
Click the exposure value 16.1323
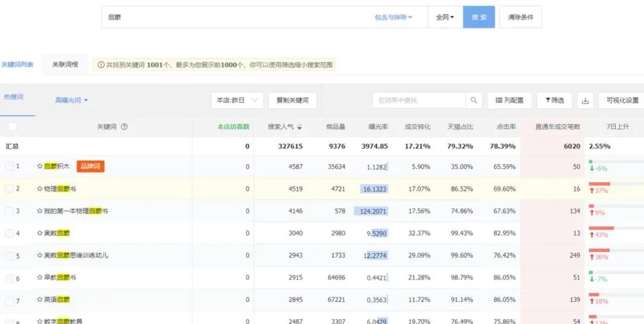[x=375, y=189]
